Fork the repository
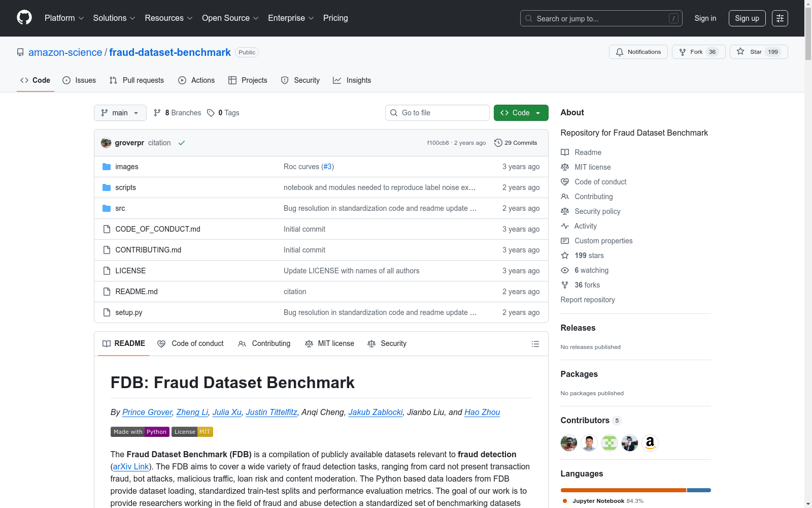The height and width of the screenshot is (508, 812). [699, 52]
